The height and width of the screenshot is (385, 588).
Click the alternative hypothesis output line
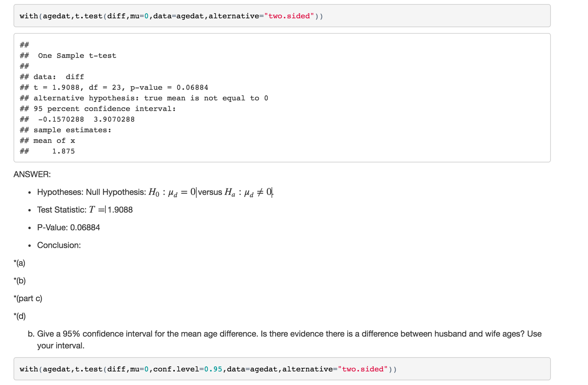151,98
